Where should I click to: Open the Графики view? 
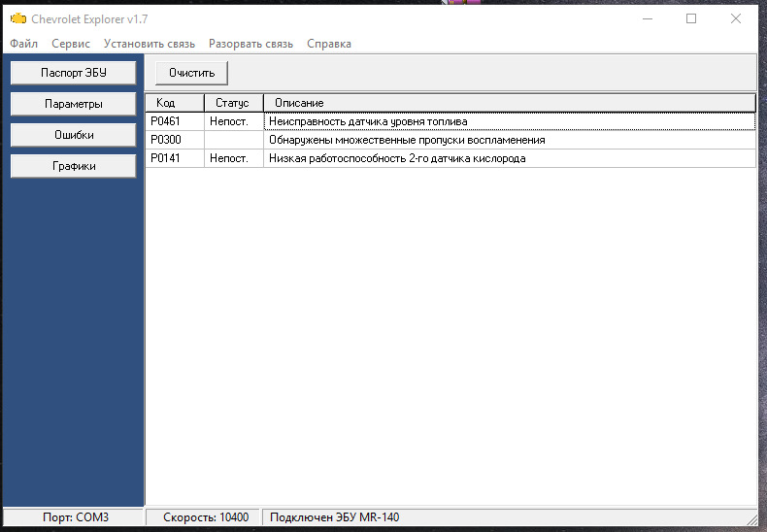coord(74,166)
